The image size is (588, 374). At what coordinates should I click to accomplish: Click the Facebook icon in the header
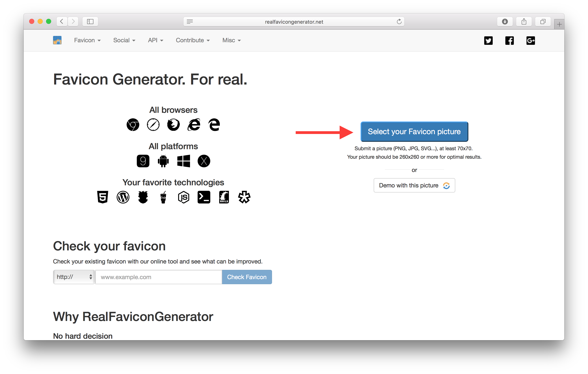(509, 41)
